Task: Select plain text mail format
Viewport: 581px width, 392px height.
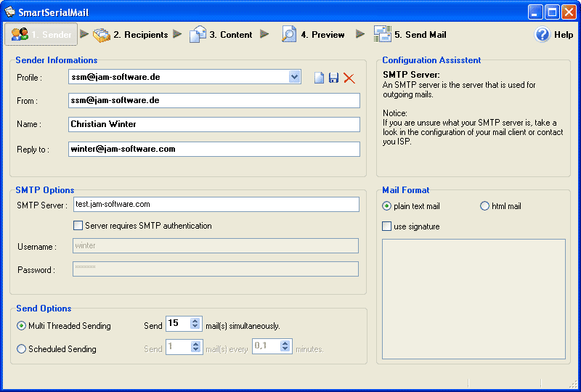Action: pos(386,206)
